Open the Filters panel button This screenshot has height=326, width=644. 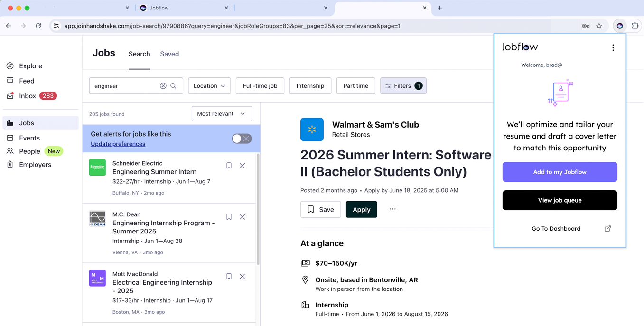click(x=403, y=86)
